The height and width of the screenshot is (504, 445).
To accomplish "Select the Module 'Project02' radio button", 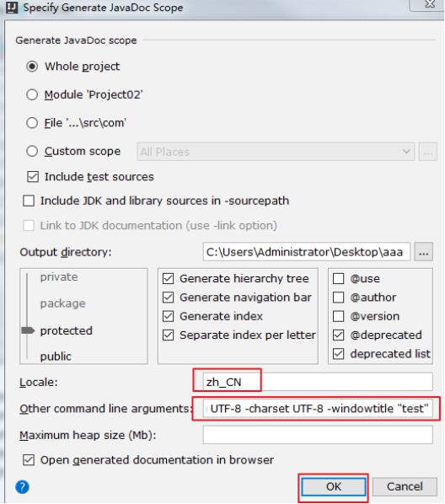I will click(32, 95).
